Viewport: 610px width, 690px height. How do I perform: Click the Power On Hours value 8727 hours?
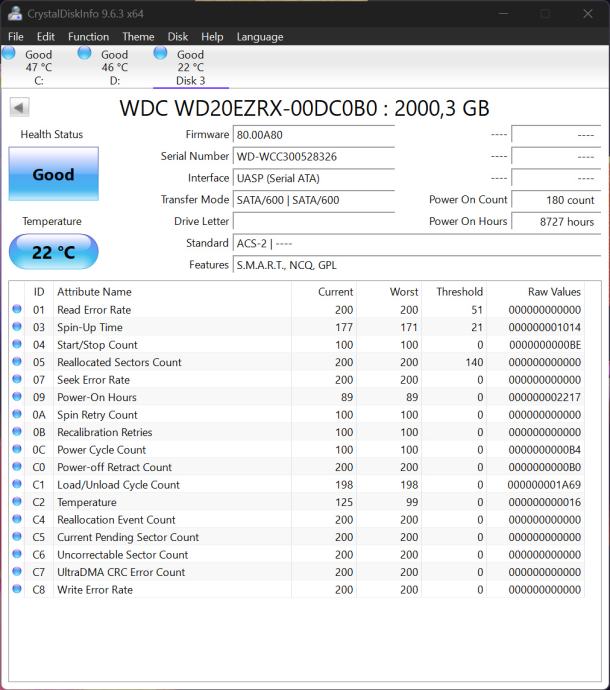point(556,221)
